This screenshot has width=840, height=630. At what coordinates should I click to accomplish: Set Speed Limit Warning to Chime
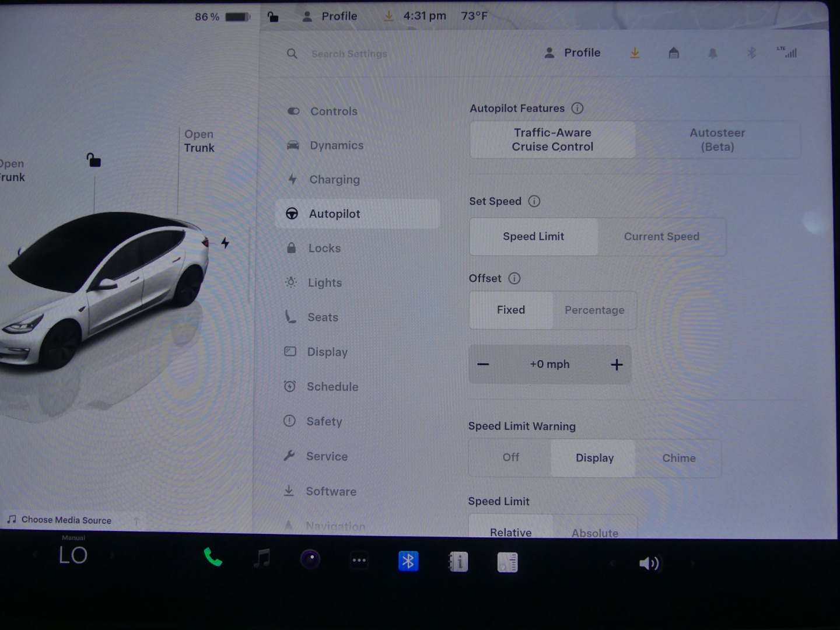(678, 459)
